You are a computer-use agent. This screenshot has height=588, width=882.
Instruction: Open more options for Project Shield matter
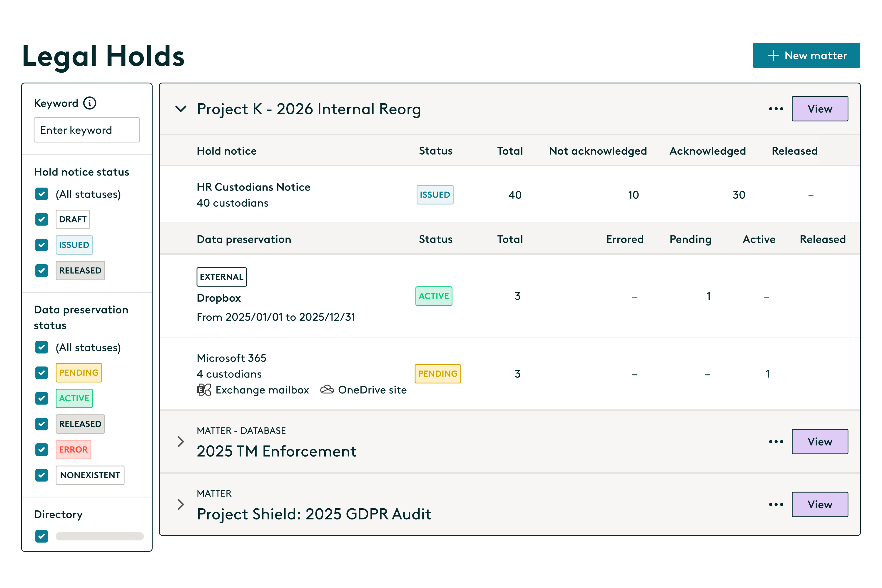tap(776, 505)
